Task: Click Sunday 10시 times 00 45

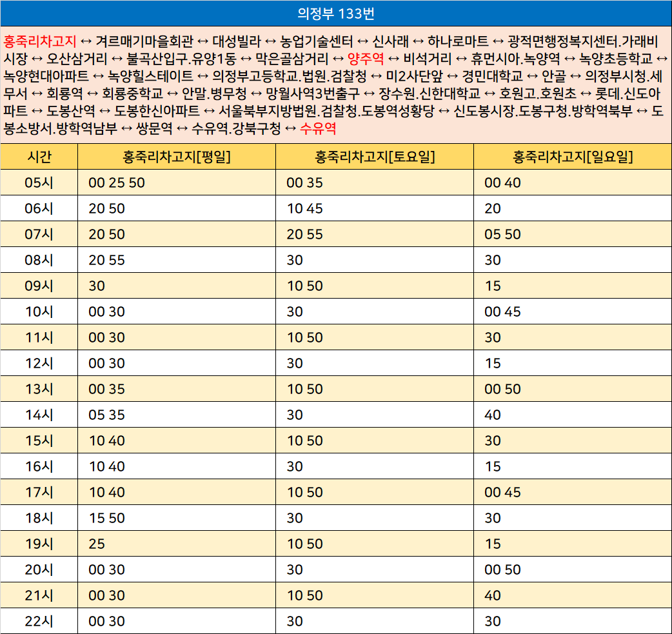Action: 502,312
